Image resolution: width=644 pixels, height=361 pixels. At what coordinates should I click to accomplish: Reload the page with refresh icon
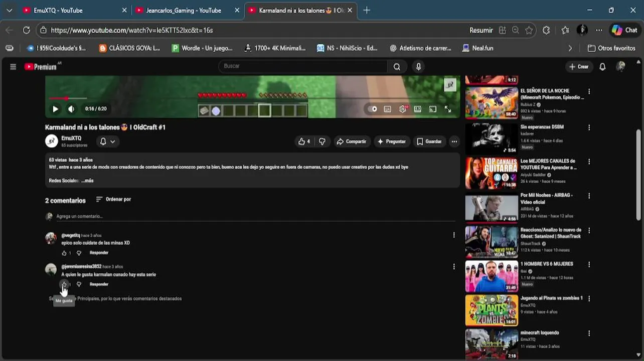pyautogui.click(x=27, y=31)
